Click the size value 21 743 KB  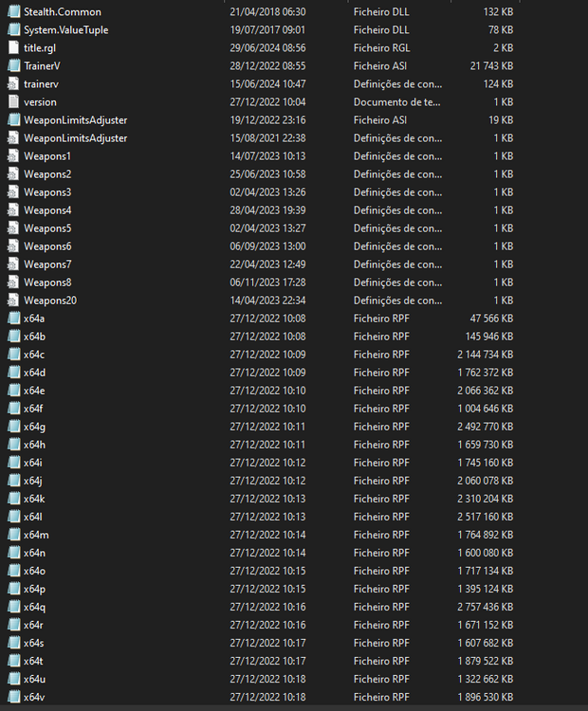point(492,66)
